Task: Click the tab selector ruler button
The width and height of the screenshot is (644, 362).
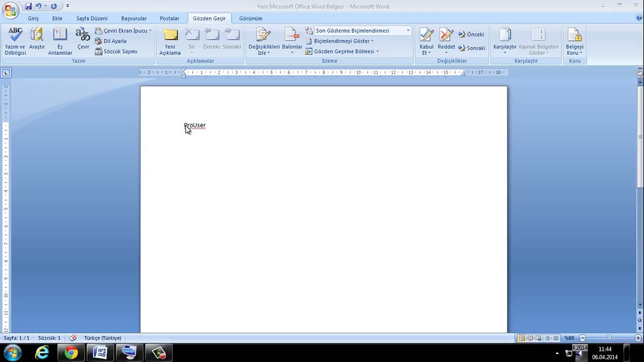Action: [x=6, y=73]
